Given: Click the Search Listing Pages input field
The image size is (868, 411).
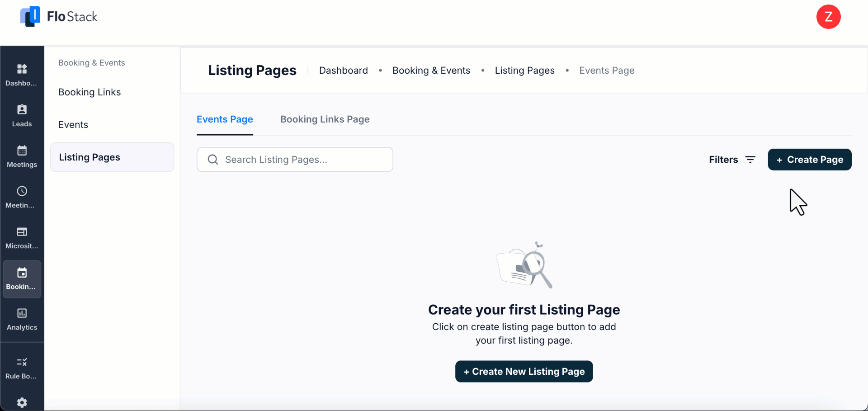Looking at the screenshot, I should click(x=294, y=159).
